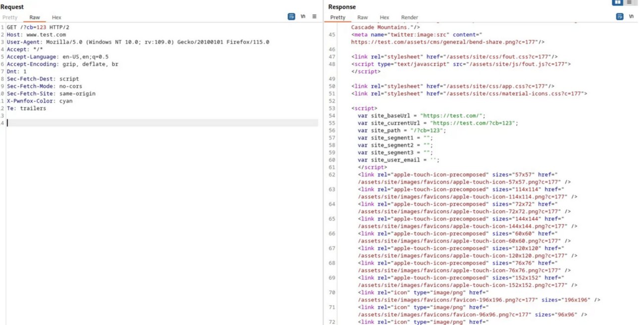Switch to Request Hex tab
Screen dimensions: 644x325
click(x=56, y=17)
